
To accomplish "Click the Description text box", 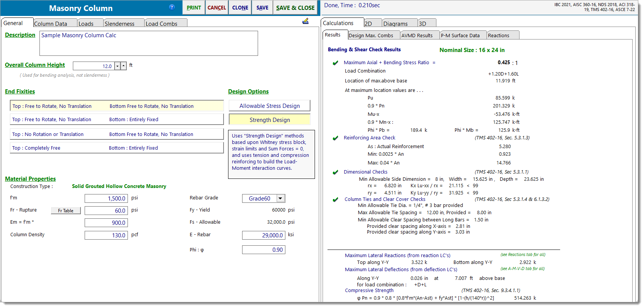I will (148, 43).
